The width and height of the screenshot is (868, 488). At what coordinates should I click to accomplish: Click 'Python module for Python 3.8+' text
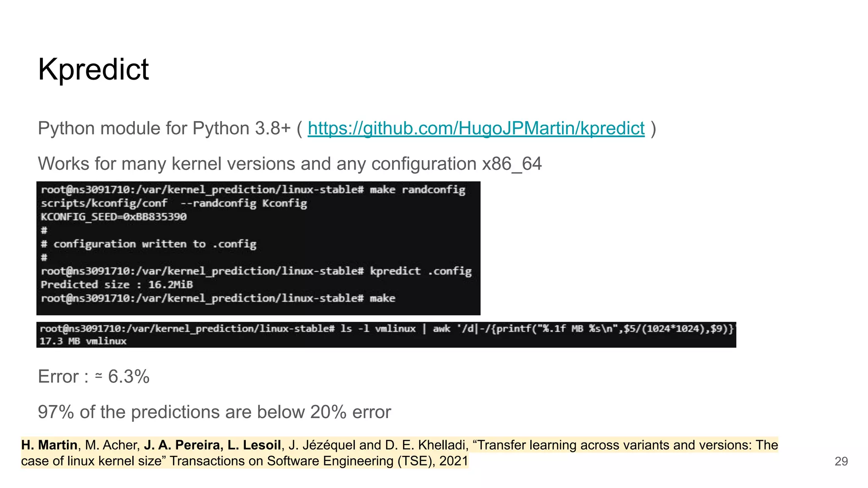pyautogui.click(x=164, y=128)
